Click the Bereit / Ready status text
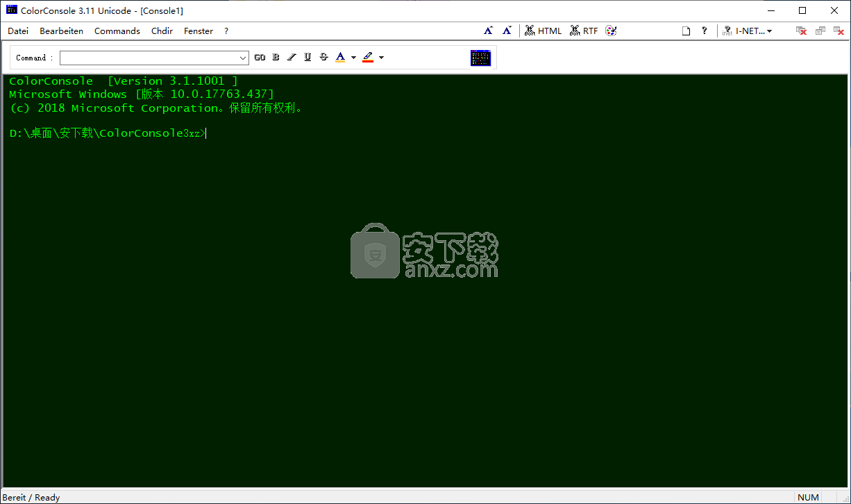 click(31, 497)
